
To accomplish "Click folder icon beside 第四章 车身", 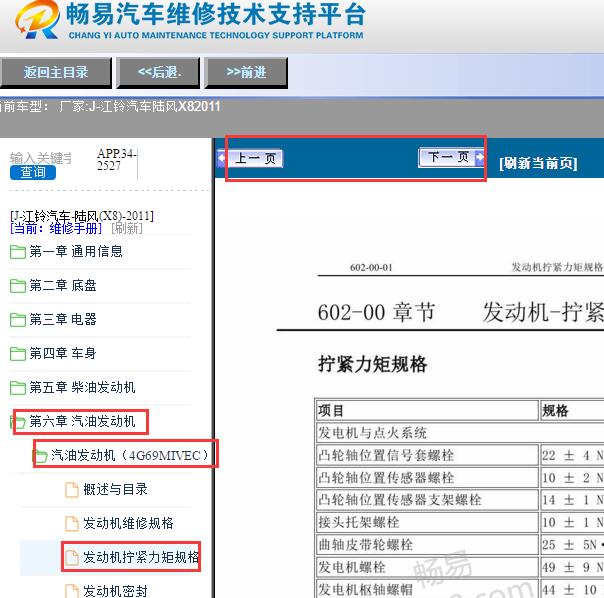I will (x=18, y=354).
